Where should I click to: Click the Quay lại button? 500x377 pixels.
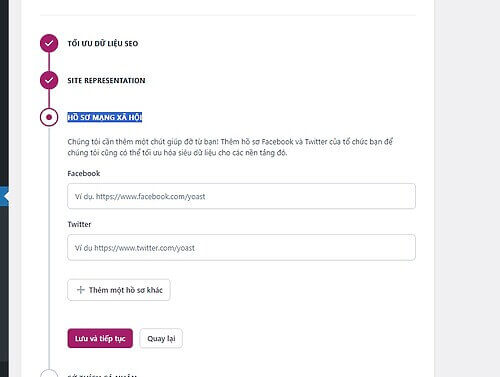(x=161, y=338)
